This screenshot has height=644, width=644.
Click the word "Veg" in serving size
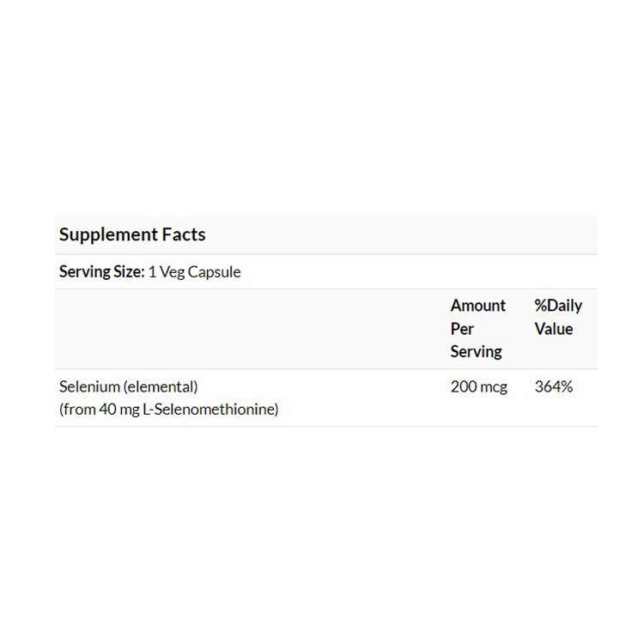(x=171, y=272)
